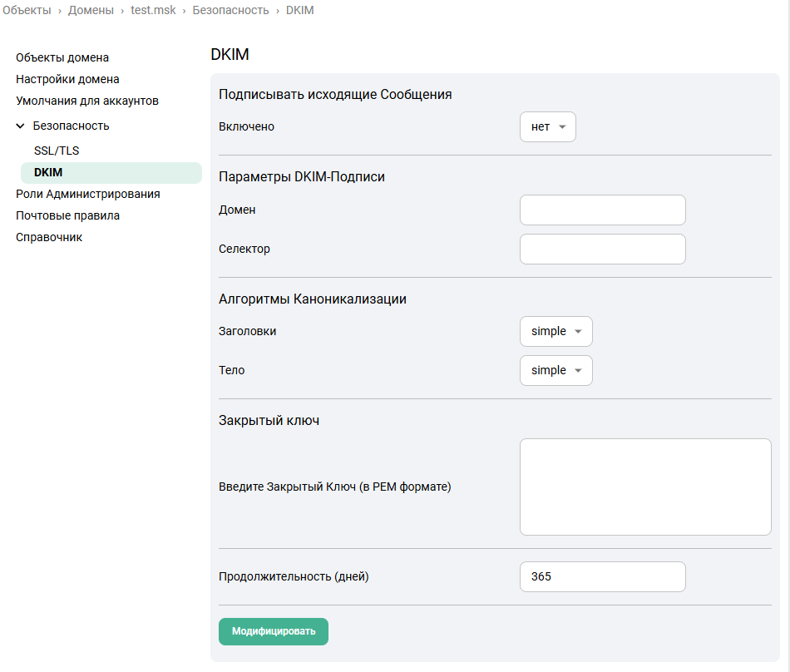Open Настройки домена in sidebar
This screenshot has height=672, width=790.
pyautogui.click(x=67, y=79)
